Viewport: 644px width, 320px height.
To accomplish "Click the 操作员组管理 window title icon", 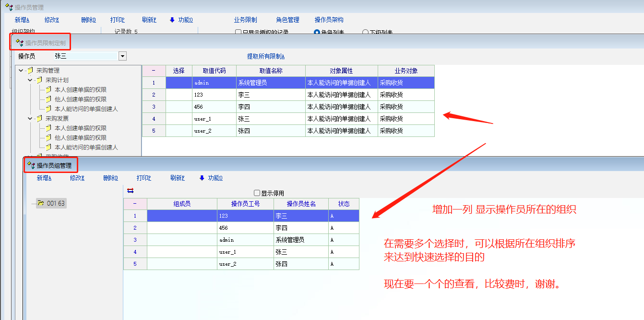I will pos(31,165).
